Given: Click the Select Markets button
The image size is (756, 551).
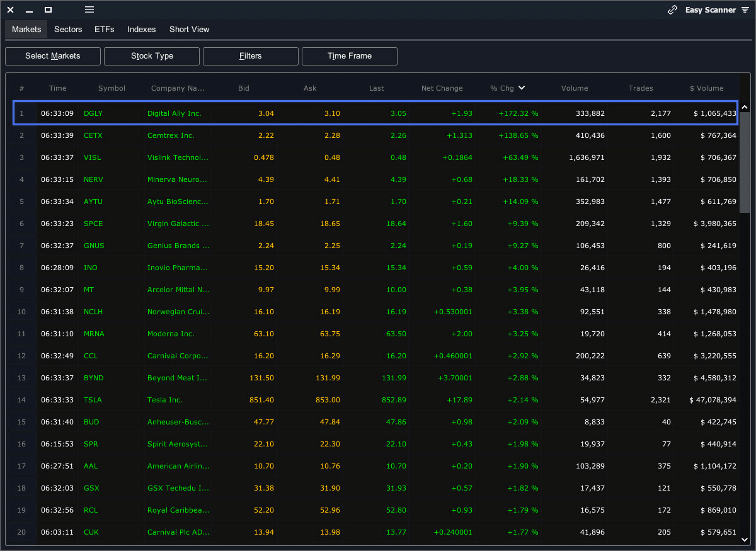Looking at the screenshot, I should point(53,56).
